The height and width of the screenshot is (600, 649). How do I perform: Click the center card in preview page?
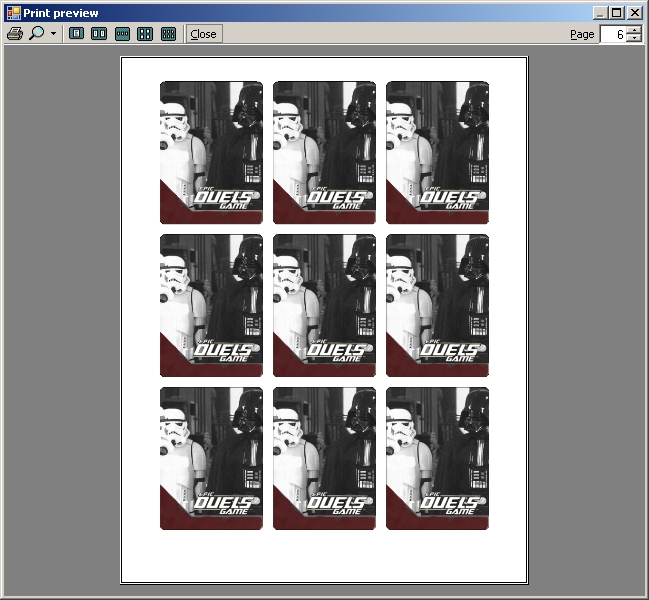tap(324, 305)
